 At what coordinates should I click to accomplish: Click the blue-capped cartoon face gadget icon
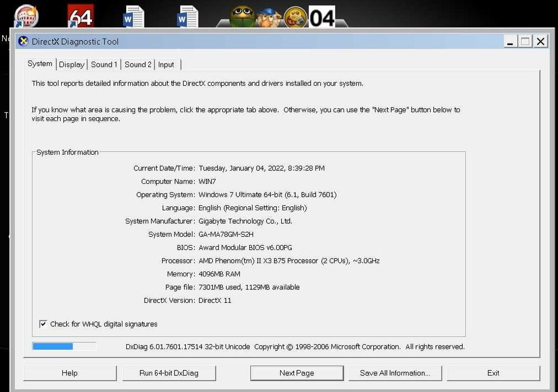(269, 18)
